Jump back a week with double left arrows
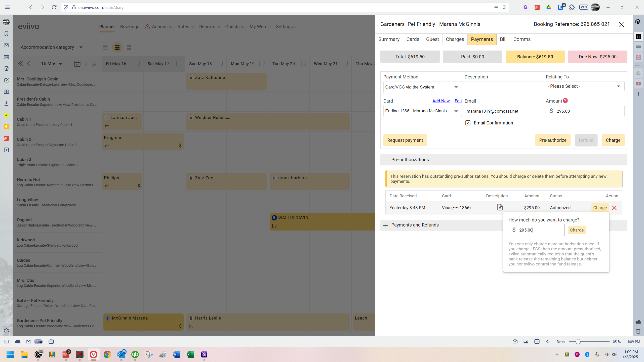The width and height of the screenshot is (644, 362). (x=20, y=64)
